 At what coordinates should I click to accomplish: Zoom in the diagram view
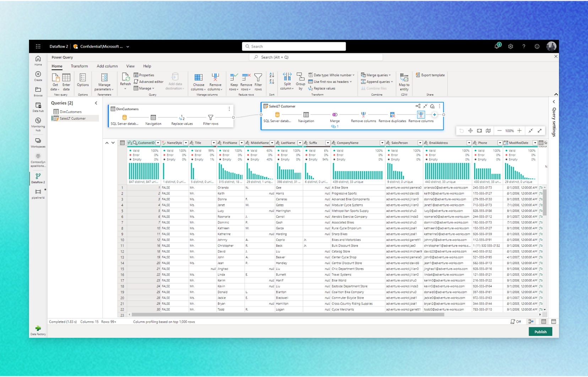(519, 131)
